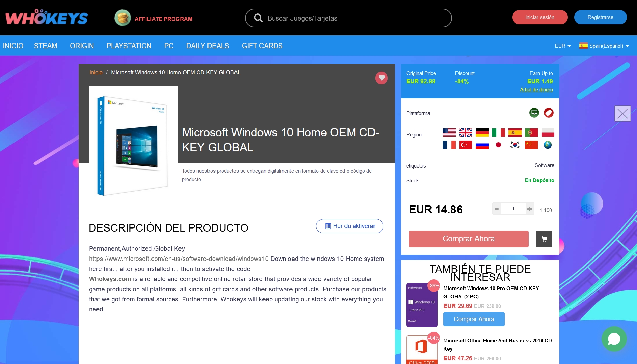Click the Registrarse button

(601, 17)
